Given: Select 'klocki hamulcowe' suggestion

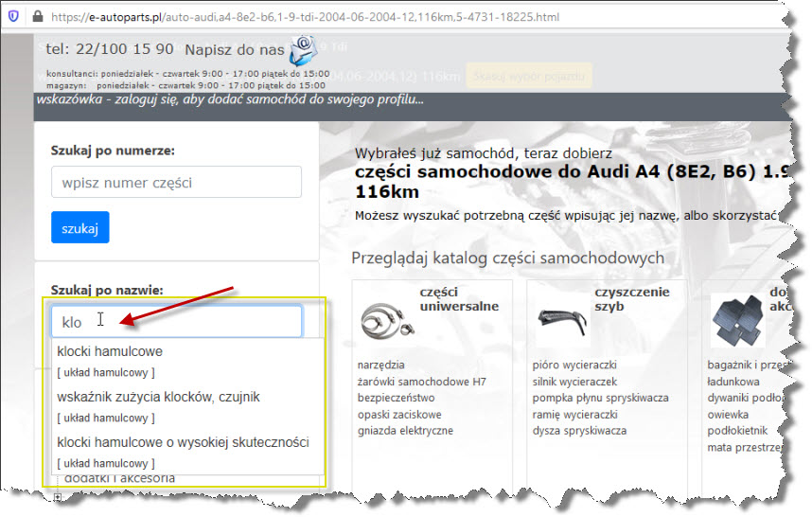Looking at the screenshot, I should pos(110,351).
